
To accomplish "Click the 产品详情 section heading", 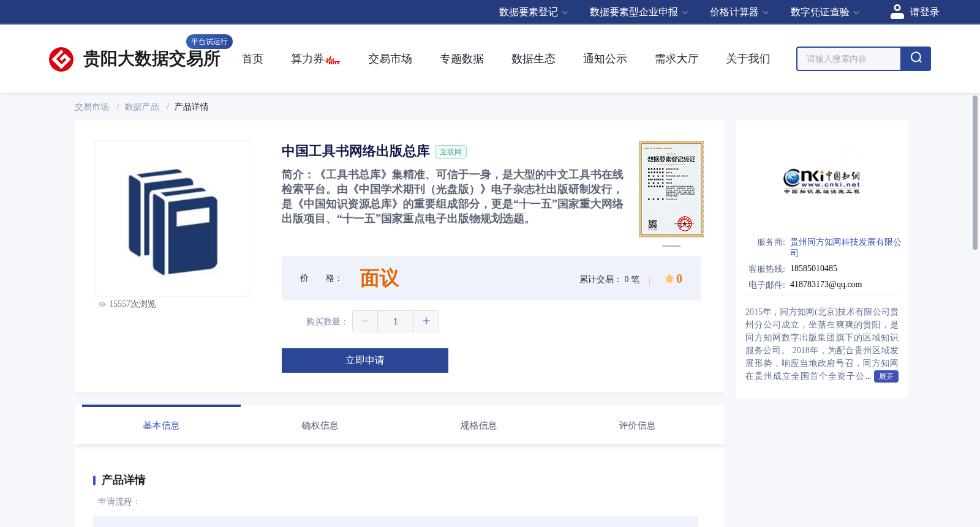I will pyautogui.click(x=123, y=480).
